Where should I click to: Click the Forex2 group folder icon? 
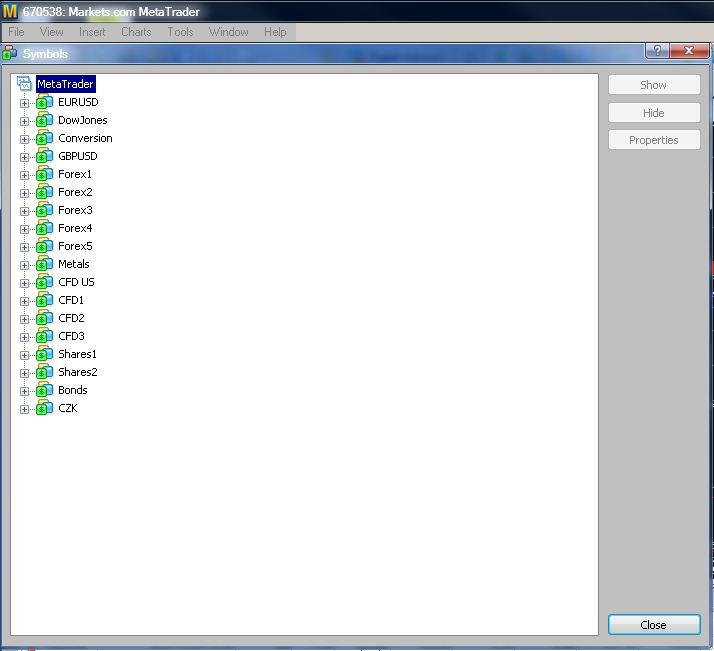pyautogui.click(x=44, y=193)
